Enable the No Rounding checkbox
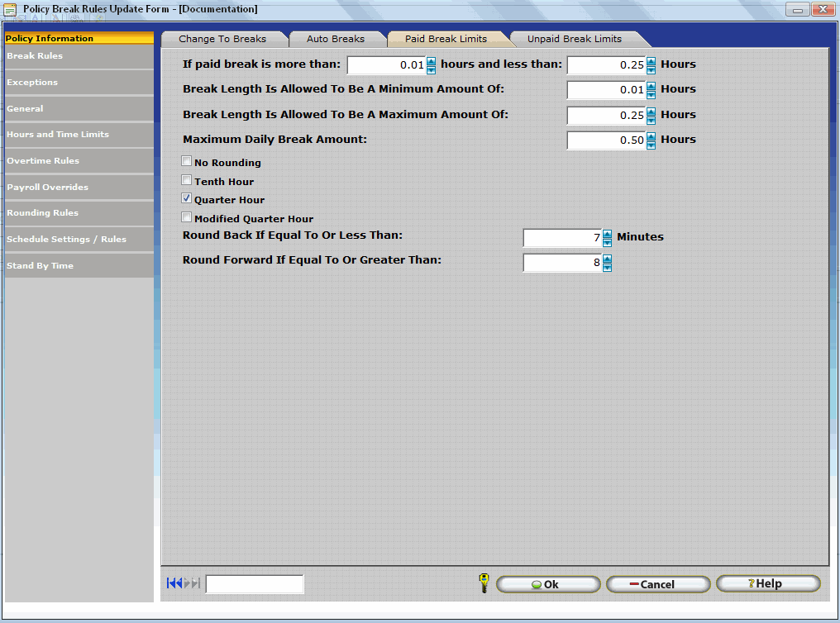Image resolution: width=840 pixels, height=623 pixels. pyautogui.click(x=187, y=162)
